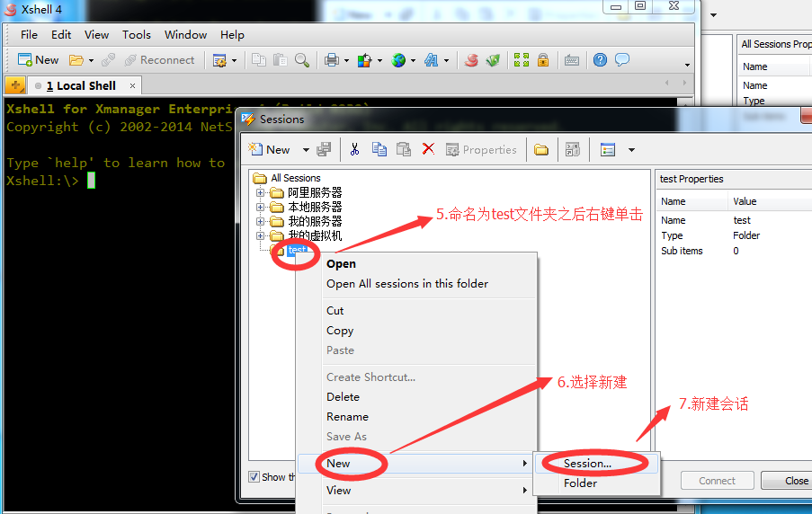Open the dropdown arrow beside the print icon

pos(346,60)
